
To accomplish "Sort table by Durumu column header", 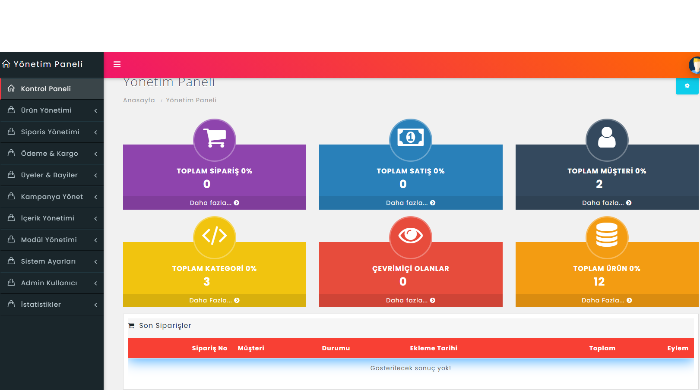I will (x=336, y=348).
